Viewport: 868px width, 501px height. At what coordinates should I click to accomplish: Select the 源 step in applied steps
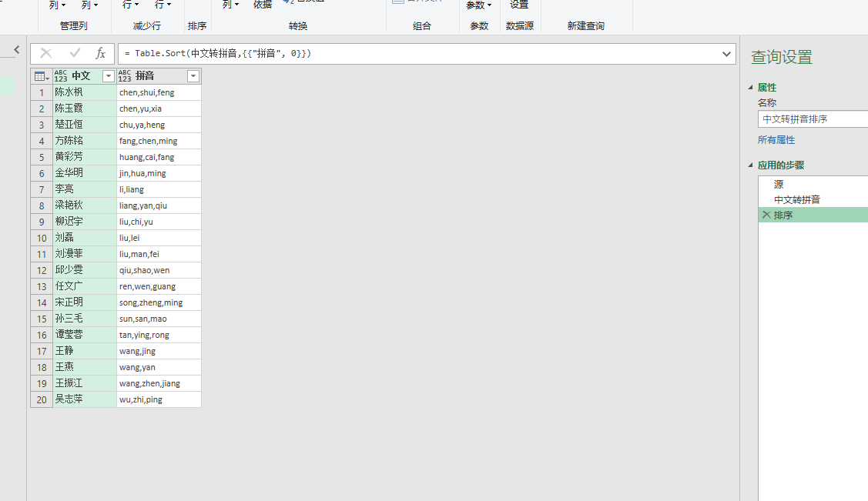tap(778, 184)
